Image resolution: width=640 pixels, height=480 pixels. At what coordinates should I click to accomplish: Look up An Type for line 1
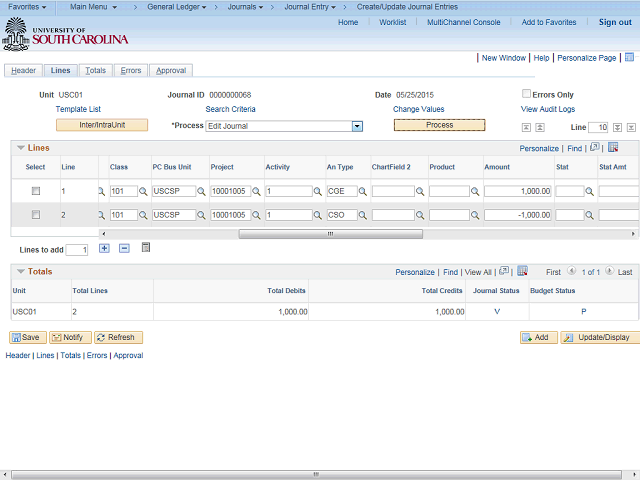(362, 191)
